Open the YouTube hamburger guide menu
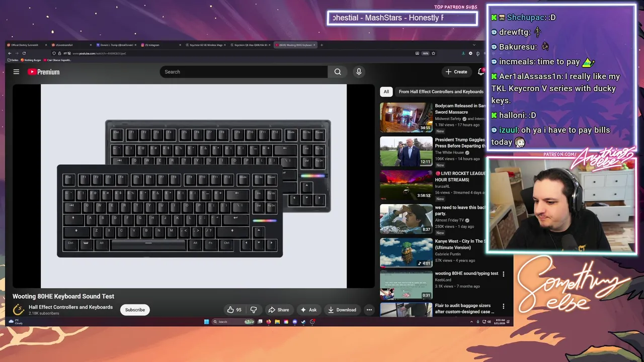Viewport: 644px width, 362px height. coord(16,72)
